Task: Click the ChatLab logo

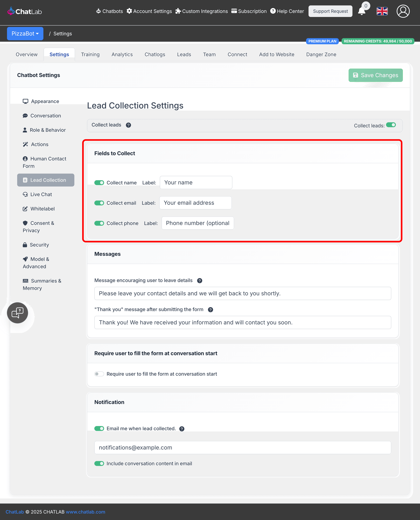Action: point(24,11)
